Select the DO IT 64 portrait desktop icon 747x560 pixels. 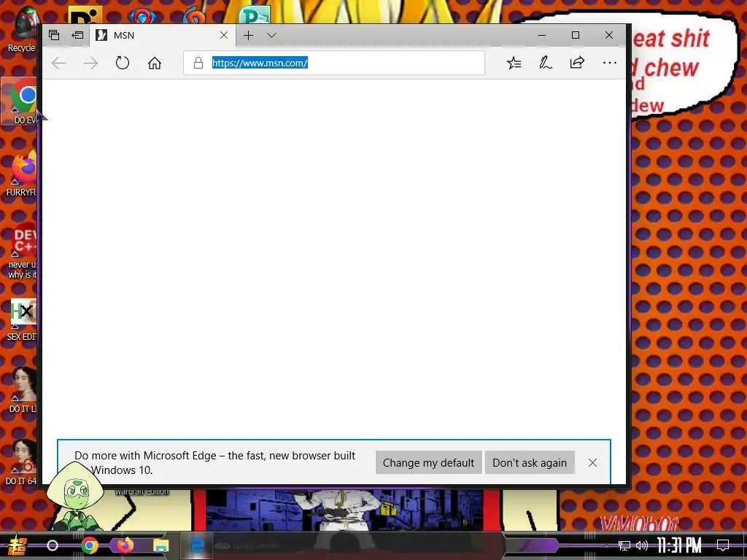click(x=22, y=462)
